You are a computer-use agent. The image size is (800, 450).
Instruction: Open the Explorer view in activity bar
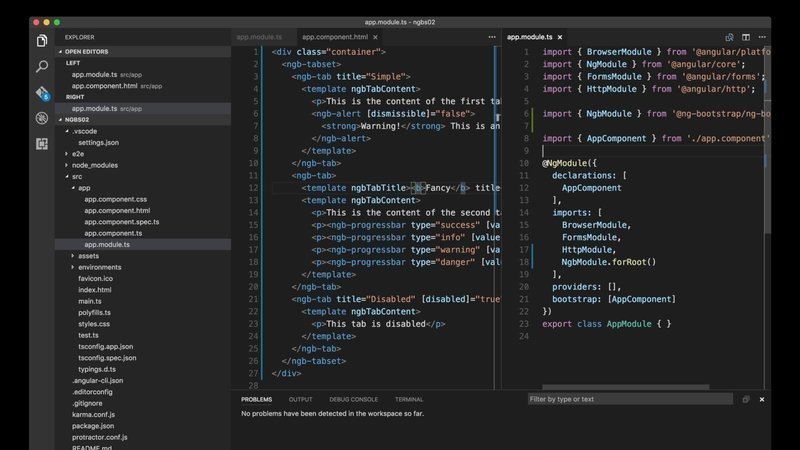42,40
